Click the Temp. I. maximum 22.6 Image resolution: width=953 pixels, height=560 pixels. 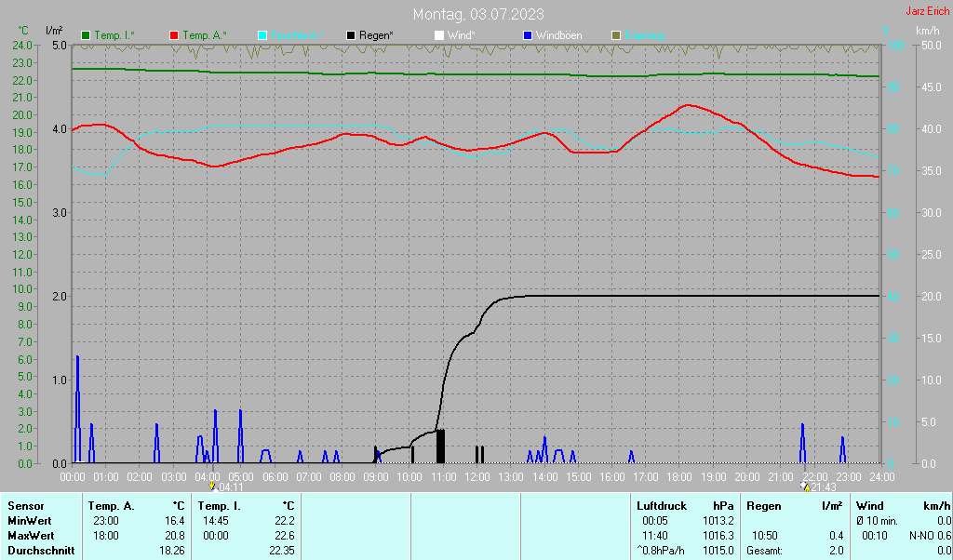[284, 537]
